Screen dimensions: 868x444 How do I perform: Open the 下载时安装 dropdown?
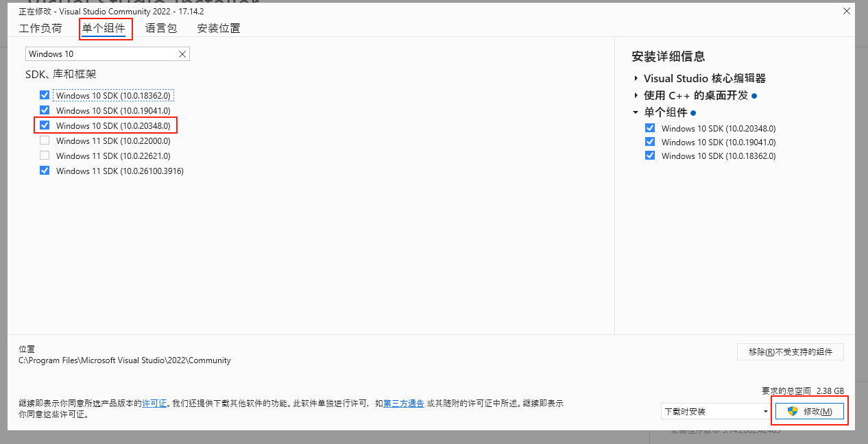click(x=716, y=412)
